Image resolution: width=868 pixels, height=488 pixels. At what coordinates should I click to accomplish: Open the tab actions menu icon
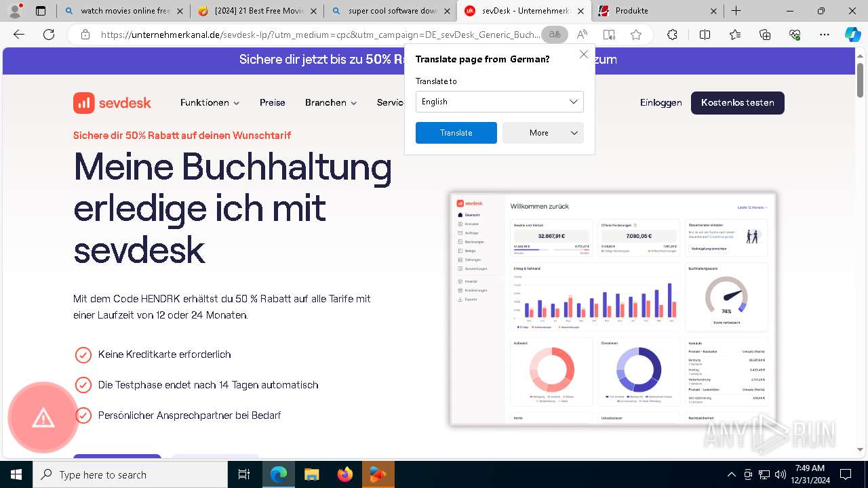(x=41, y=11)
